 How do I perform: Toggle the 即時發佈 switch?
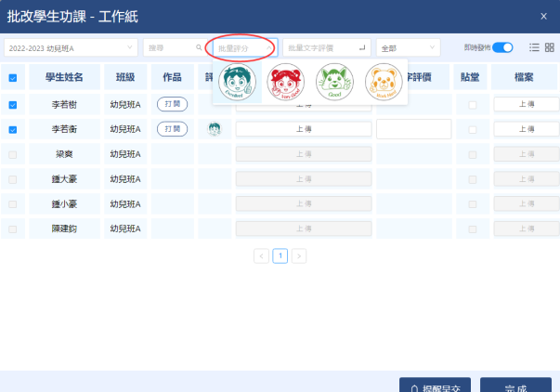pyautogui.click(x=502, y=47)
